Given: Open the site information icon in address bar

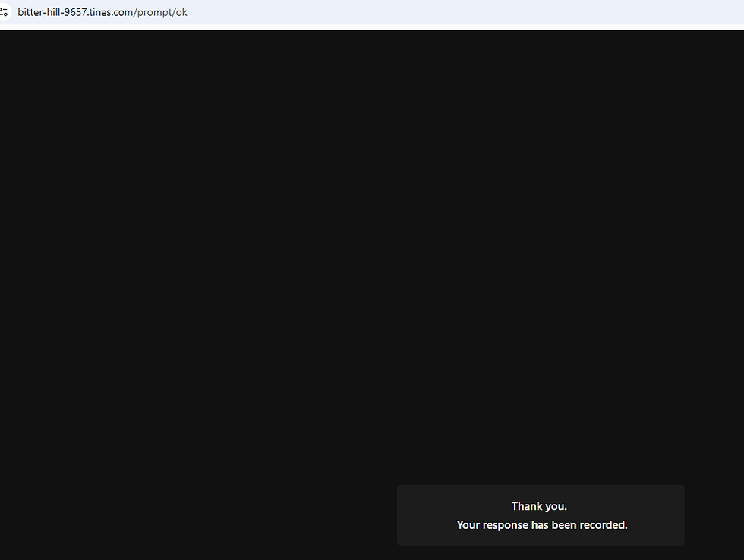Looking at the screenshot, I should coord(4,12).
